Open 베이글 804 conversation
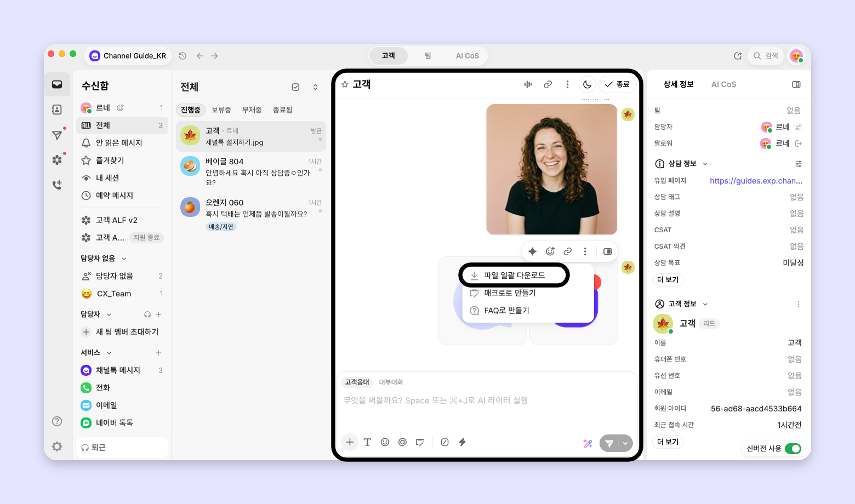Image resolution: width=855 pixels, height=504 pixels. point(251,171)
